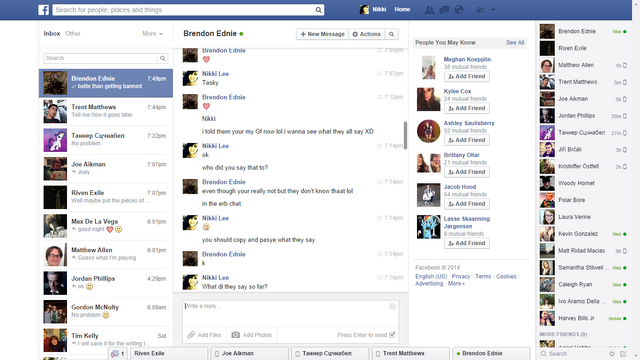640x360 pixels.
Task: Open Nikki's profile in the top bar
Action: coord(373,9)
